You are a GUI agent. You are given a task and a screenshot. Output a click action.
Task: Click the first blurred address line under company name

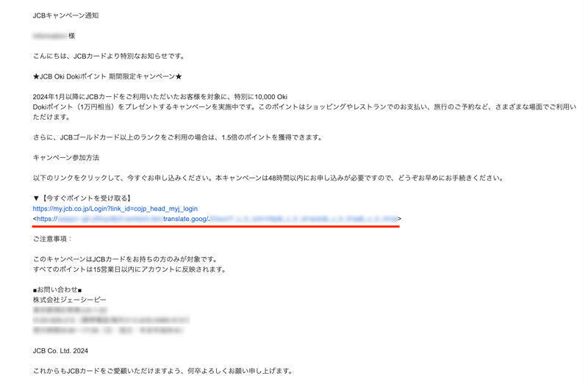[x=70, y=310]
